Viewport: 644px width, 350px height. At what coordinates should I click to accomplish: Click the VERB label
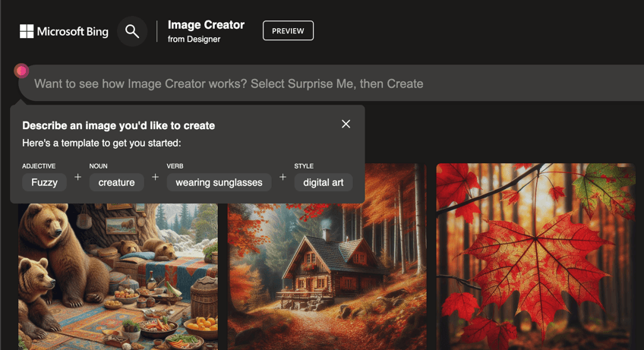[x=175, y=166]
